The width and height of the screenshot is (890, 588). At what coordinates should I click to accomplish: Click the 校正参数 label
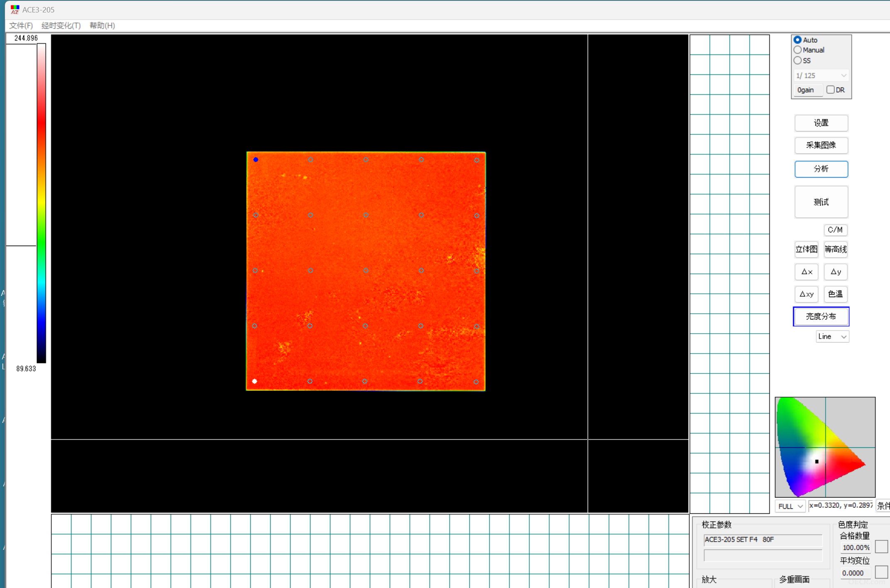(x=717, y=525)
